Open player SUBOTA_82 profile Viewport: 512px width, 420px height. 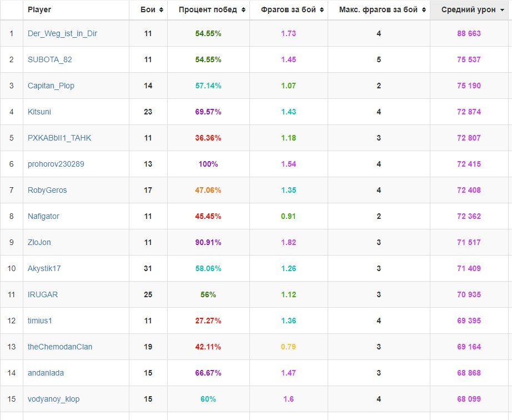pyautogui.click(x=49, y=60)
